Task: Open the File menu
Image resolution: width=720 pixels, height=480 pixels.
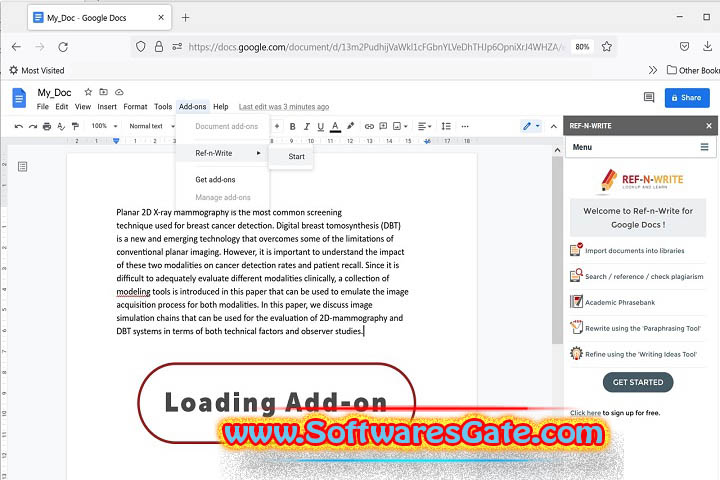Action: point(43,107)
